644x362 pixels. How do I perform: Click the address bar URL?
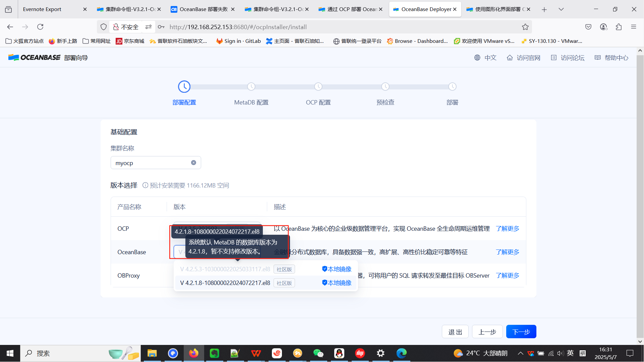click(x=238, y=27)
